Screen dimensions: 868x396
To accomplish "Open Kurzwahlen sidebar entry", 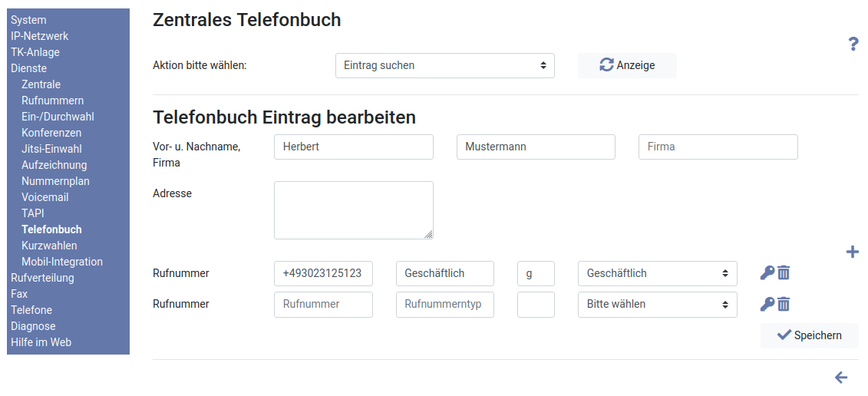I will coord(49,246).
